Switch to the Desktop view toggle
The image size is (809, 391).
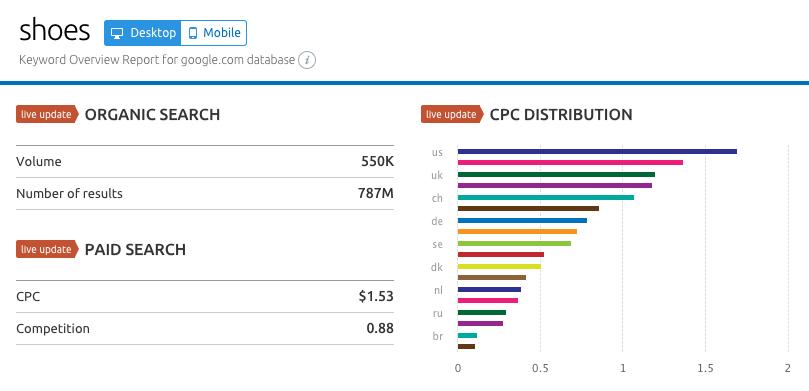142,33
